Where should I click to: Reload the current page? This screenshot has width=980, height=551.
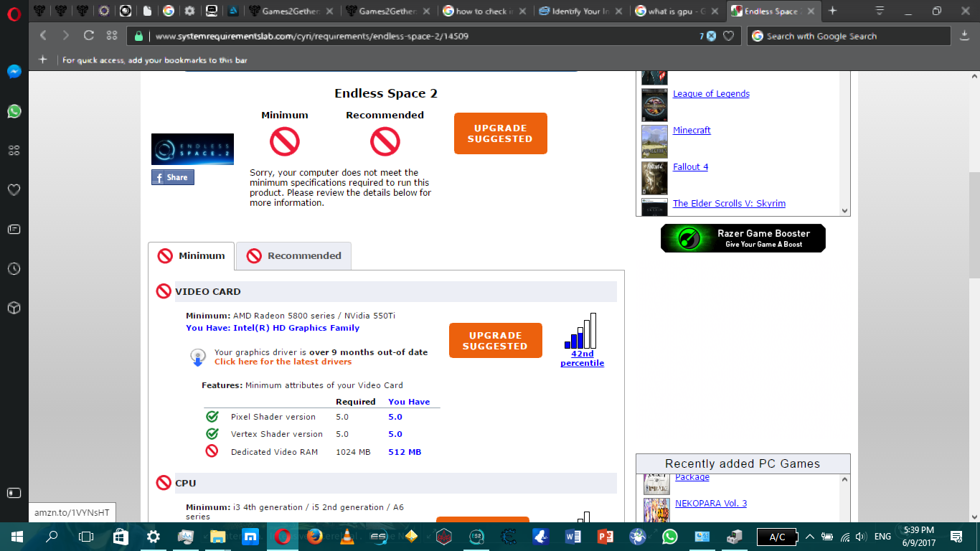tap(89, 36)
